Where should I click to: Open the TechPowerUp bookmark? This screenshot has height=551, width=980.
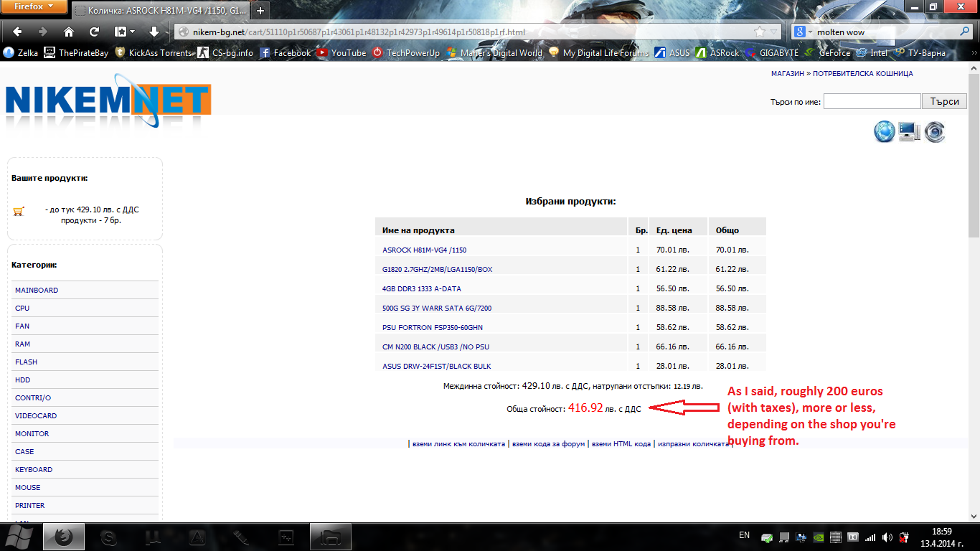pyautogui.click(x=405, y=52)
